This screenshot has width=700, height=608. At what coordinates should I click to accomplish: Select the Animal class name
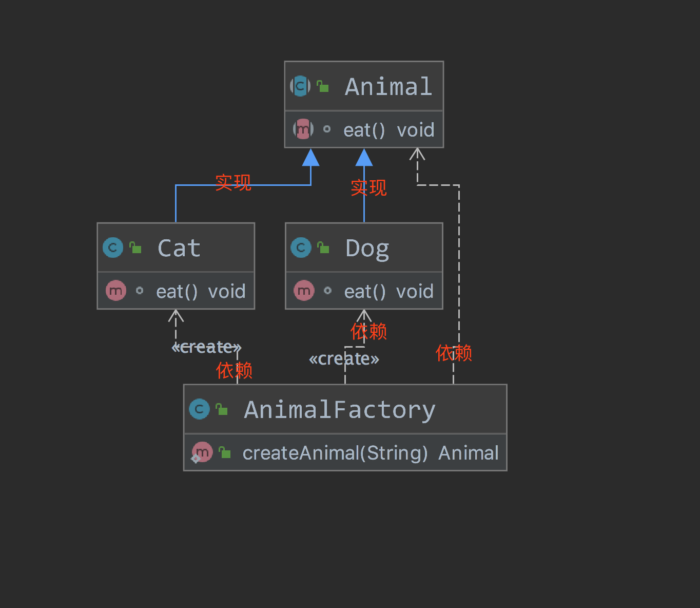tap(388, 86)
